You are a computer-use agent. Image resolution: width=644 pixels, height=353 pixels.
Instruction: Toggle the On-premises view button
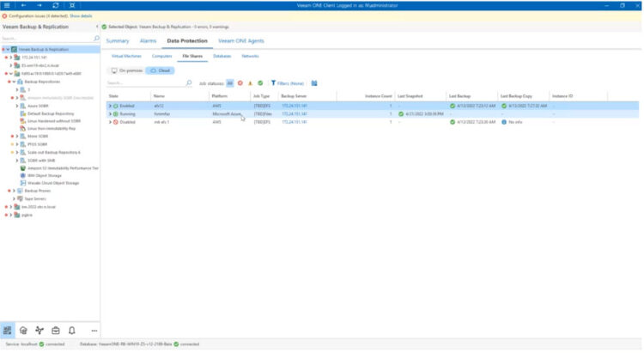point(127,70)
